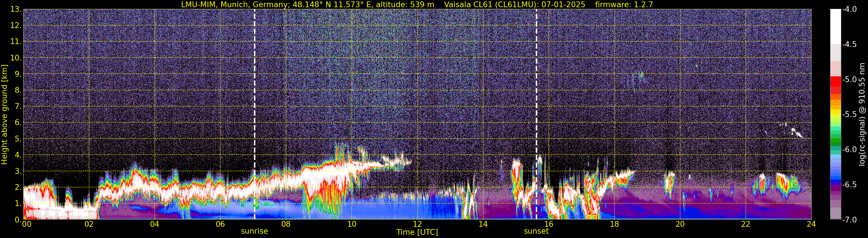Click the '16' time axis tick label
The width and height of the screenshot is (868, 238).
549,224
